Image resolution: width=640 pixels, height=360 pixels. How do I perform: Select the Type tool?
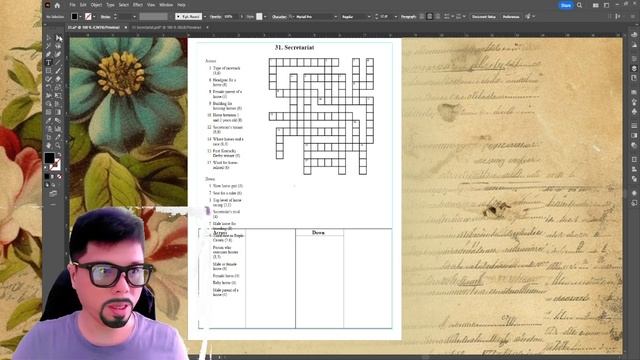click(49, 62)
